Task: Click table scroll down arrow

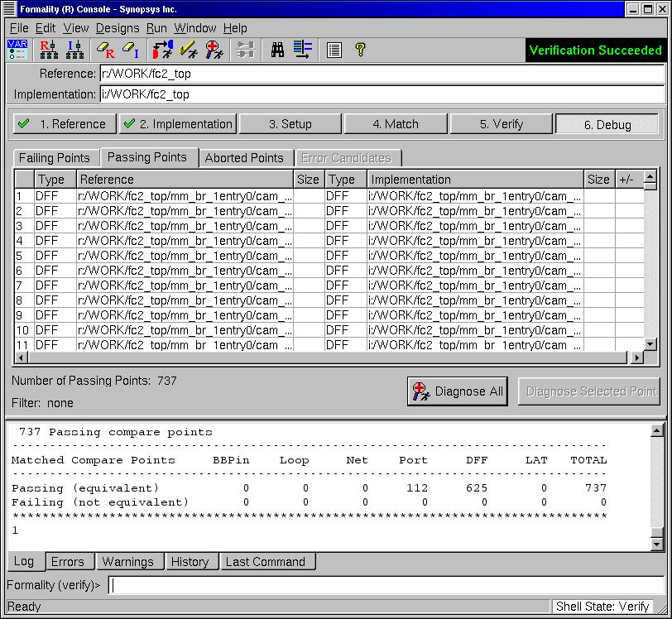Action: (x=650, y=344)
